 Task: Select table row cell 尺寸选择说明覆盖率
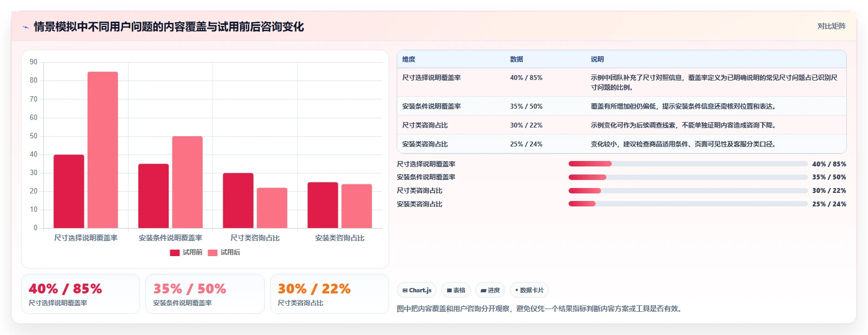431,78
